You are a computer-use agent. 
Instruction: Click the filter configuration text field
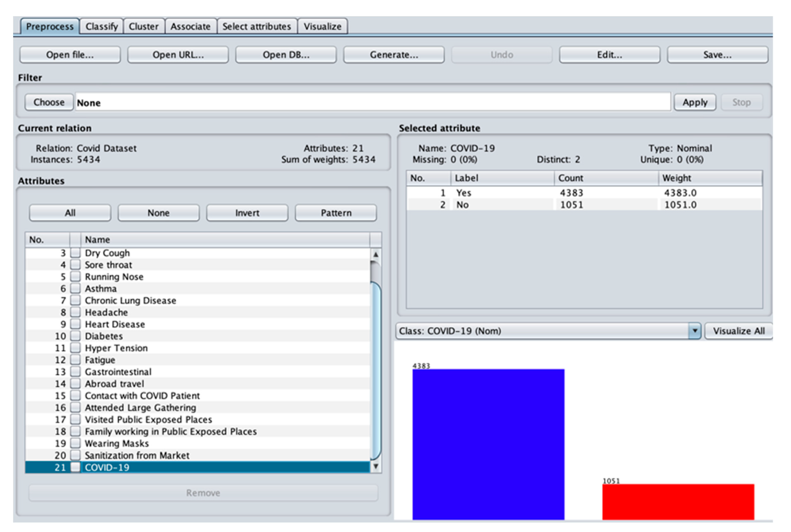pyautogui.click(x=372, y=102)
